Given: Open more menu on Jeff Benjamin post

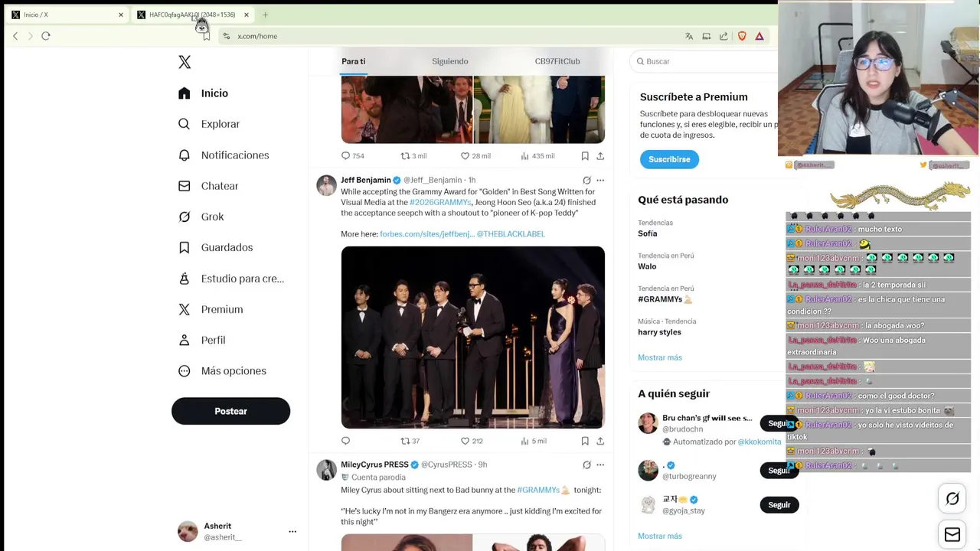Looking at the screenshot, I should click(600, 181).
